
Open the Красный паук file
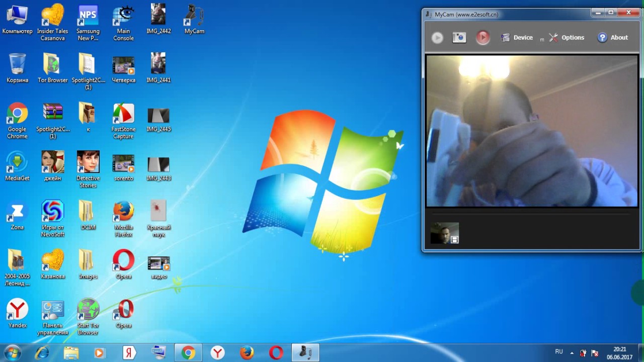[x=158, y=219]
